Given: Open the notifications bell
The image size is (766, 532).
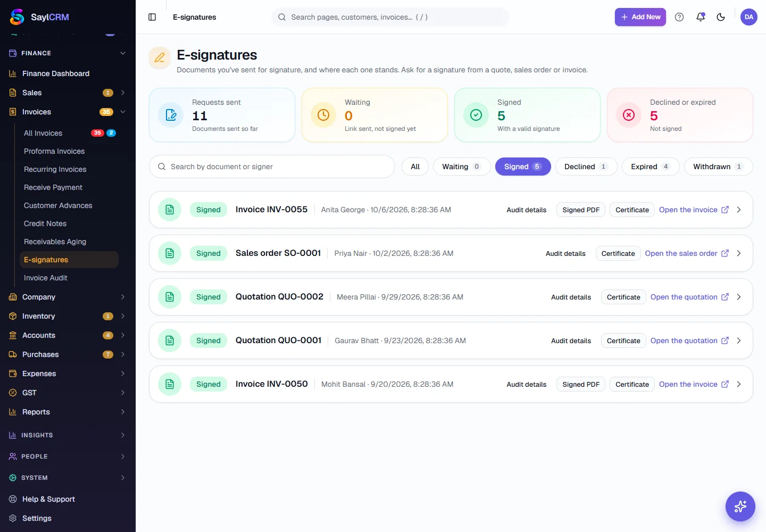Looking at the screenshot, I should click(701, 17).
